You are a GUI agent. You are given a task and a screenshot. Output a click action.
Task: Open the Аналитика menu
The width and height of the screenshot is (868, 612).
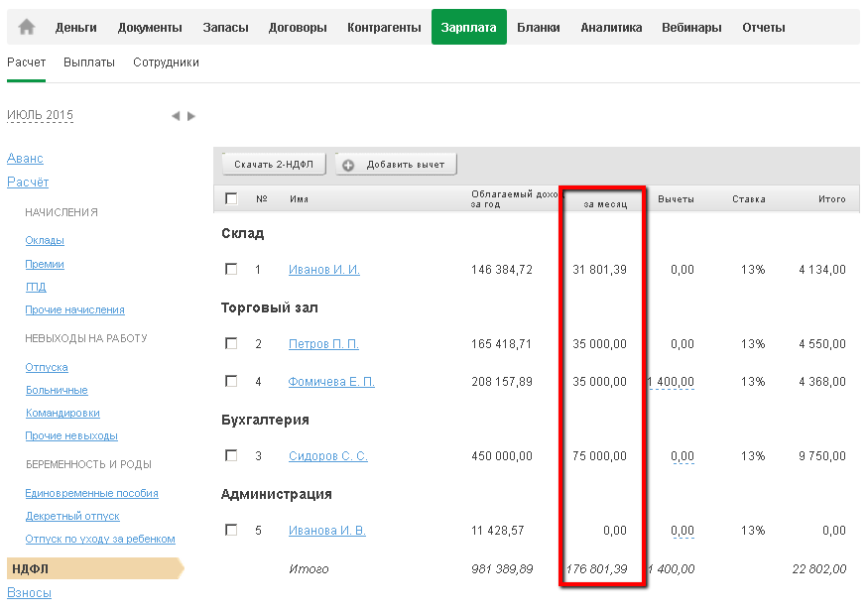tap(611, 27)
